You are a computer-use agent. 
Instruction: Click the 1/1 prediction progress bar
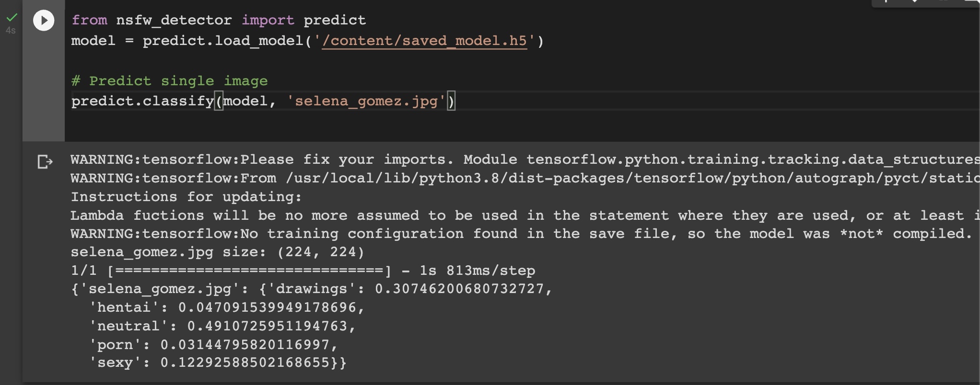click(249, 271)
